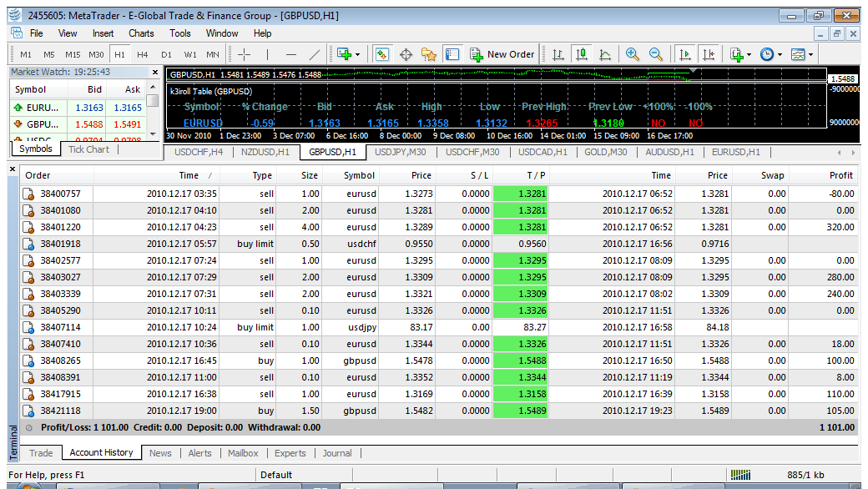The image size is (868, 489).
Task: Set timeframe to D1
Action: pyautogui.click(x=166, y=54)
